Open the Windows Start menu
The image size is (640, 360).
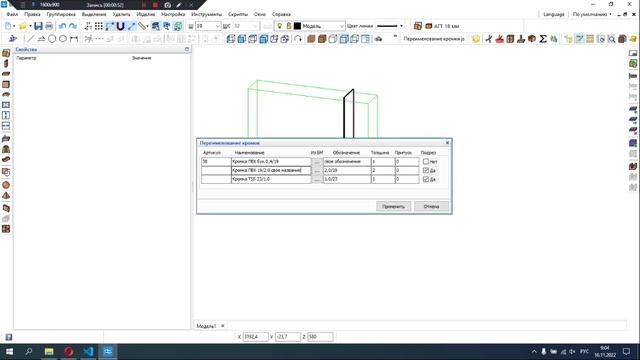click(x=9, y=351)
